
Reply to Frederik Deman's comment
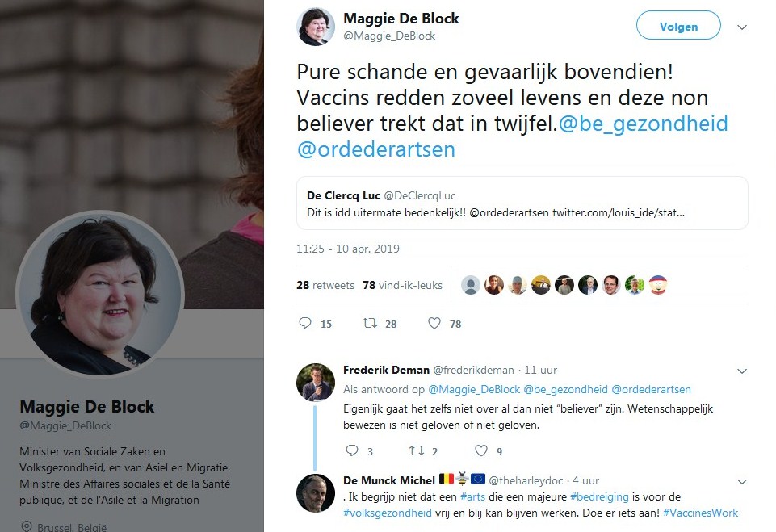(x=352, y=450)
